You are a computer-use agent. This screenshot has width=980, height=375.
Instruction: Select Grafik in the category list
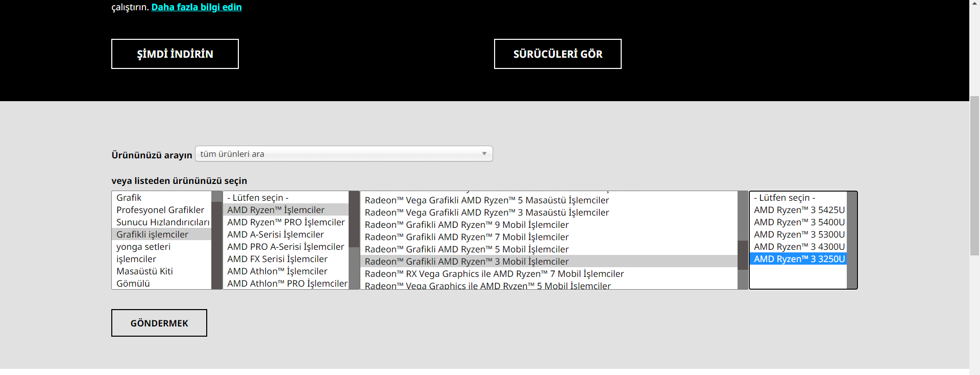coord(161,198)
